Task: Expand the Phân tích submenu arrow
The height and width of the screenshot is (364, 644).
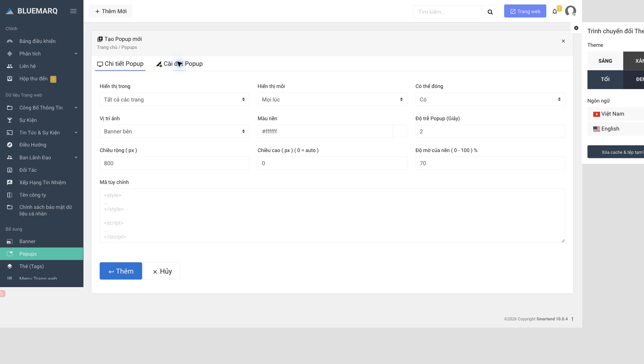Action: pos(76,54)
